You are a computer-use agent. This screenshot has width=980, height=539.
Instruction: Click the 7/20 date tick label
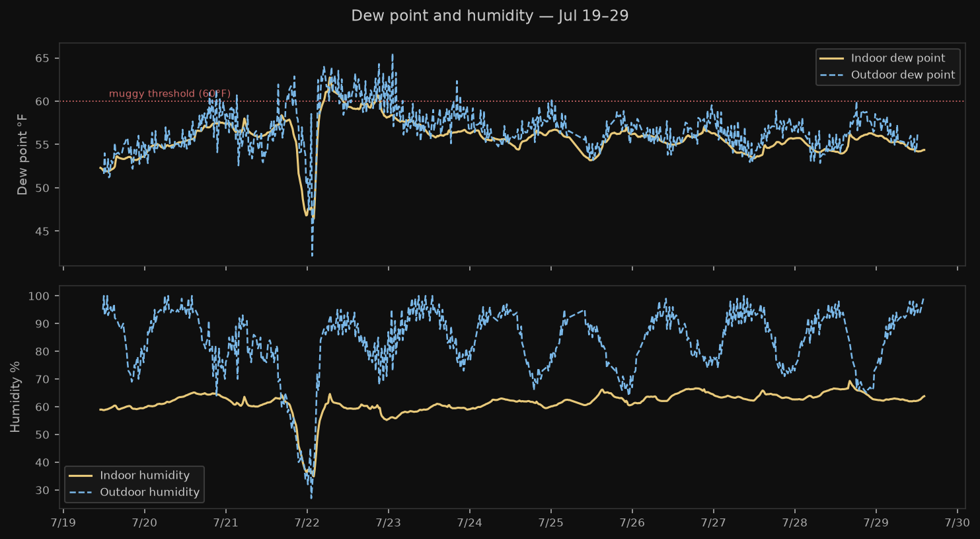[x=145, y=522]
